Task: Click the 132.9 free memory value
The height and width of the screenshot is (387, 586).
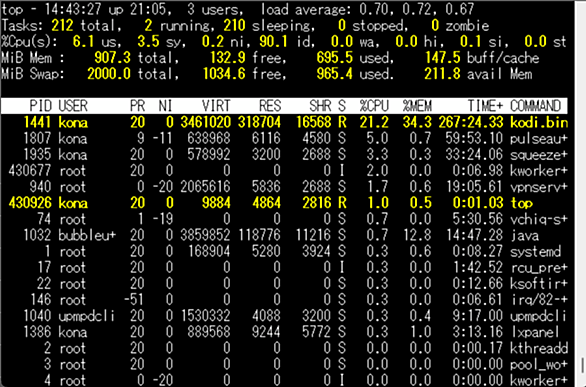Action: coord(228,58)
